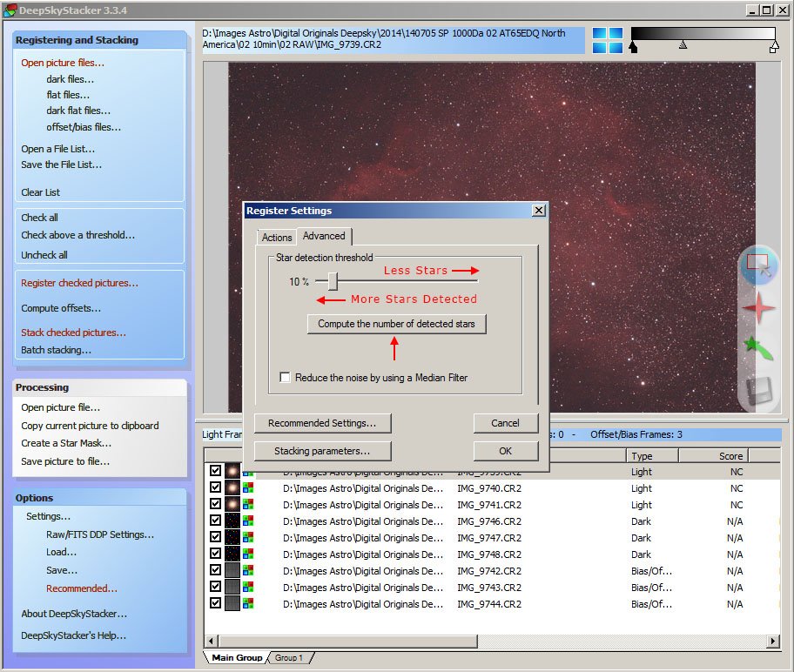Screen dimensions: 794x672
Task: Open DeepSkyStacker's Help link
Action: tap(74, 635)
